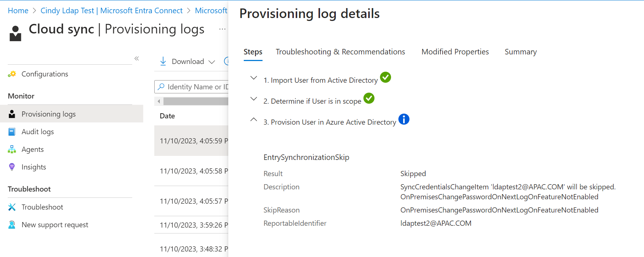Go to Home breadcrumb link
The width and height of the screenshot is (644, 257).
click(18, 11)
